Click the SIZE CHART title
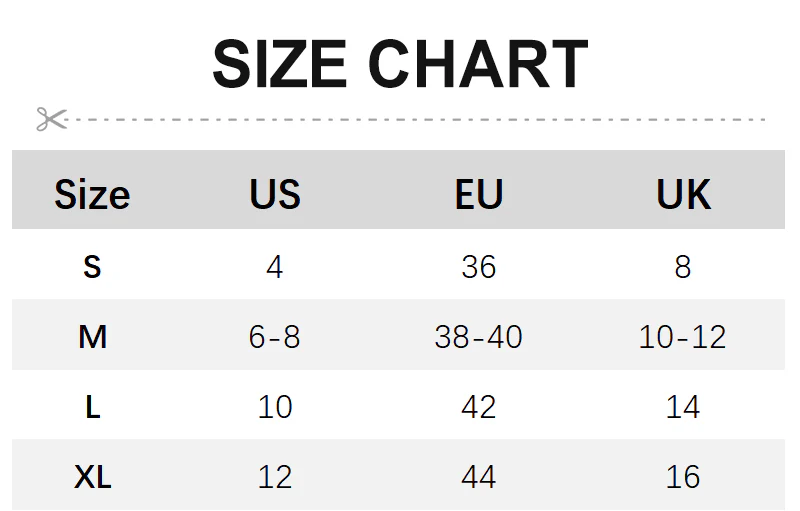The width and height of the screenshot is (800, 511). pos(400,64)
